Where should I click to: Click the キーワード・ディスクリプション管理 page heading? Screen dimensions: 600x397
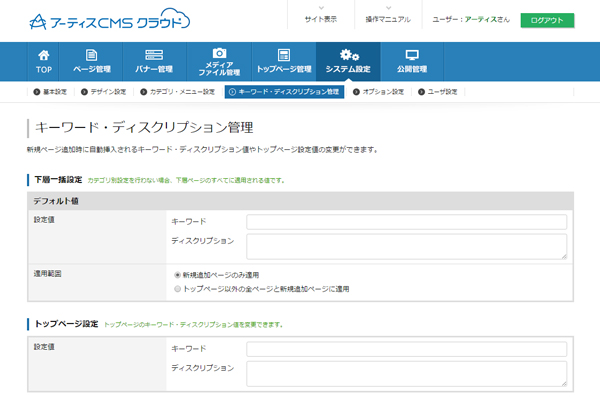[x=144, y=127]
